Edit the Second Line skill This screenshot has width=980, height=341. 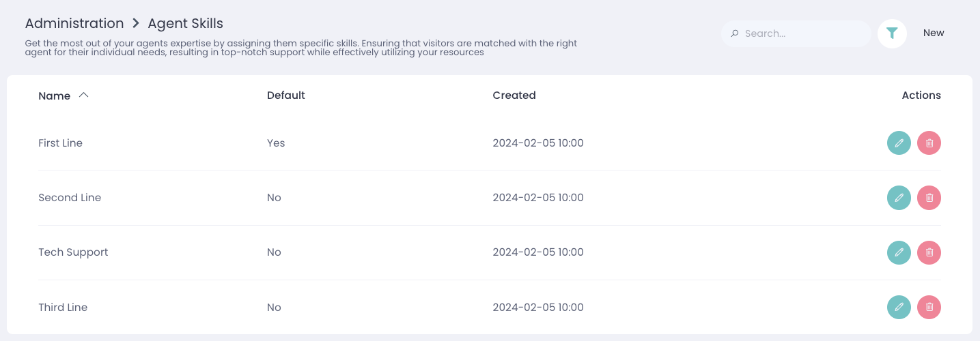click(x=899, y=198)
